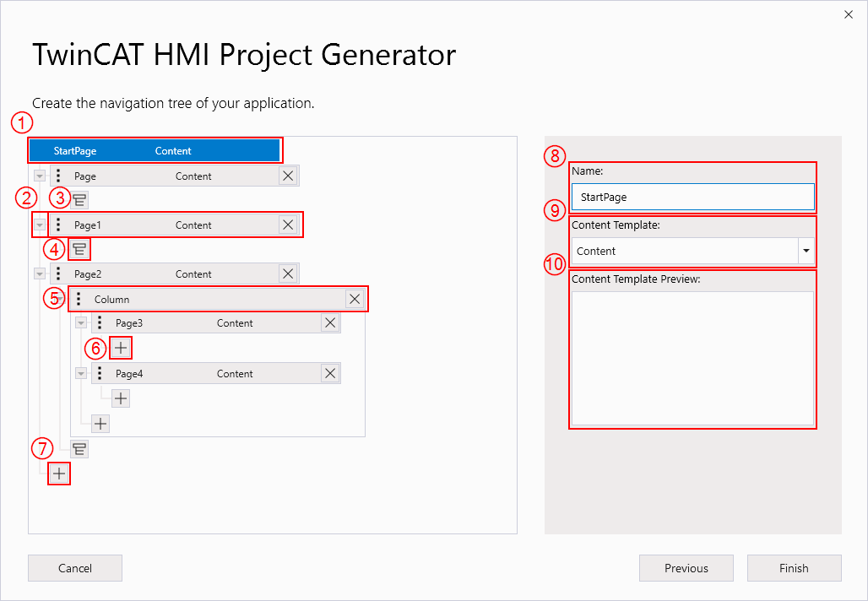The image size is (868, 601).
Task: Collapse the Page node with its arrow
Action: (x=40, y=176)
